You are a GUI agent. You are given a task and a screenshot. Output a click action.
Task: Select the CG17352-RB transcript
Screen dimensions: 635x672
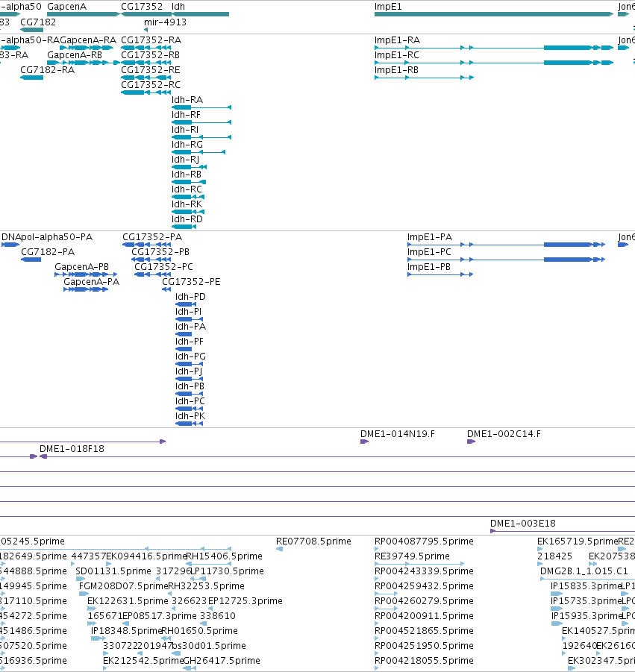coord(151,55)
